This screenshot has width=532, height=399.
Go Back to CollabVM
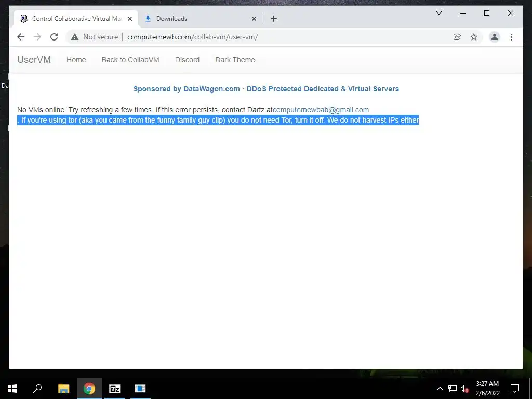[x=130, y=60]
